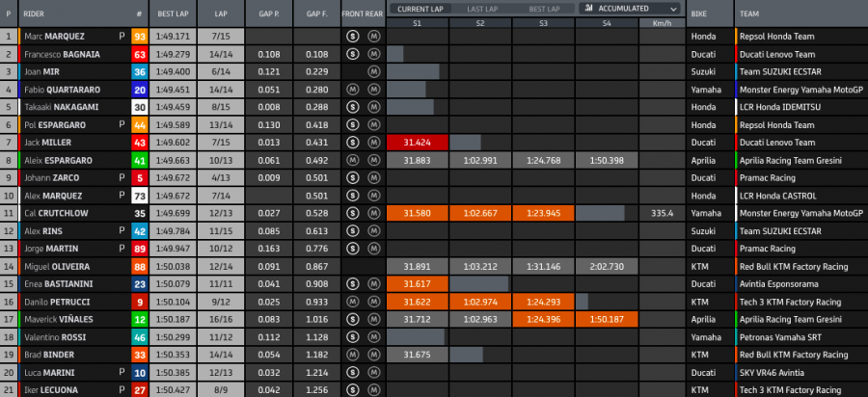Click Valentino Rossi's soft front tyre icon
Image resolution: width=868 pixels, height=397 pixels.
[x=353, y=338]
